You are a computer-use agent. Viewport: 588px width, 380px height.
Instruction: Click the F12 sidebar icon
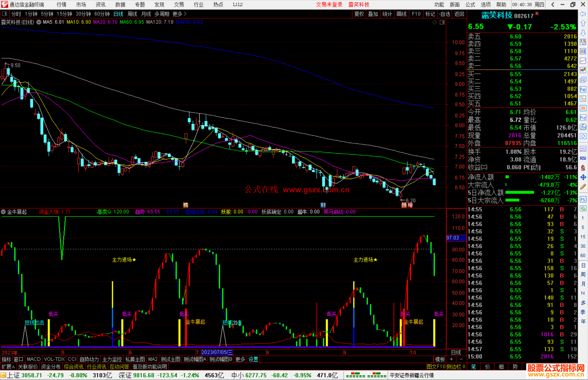tap(583, 118)
